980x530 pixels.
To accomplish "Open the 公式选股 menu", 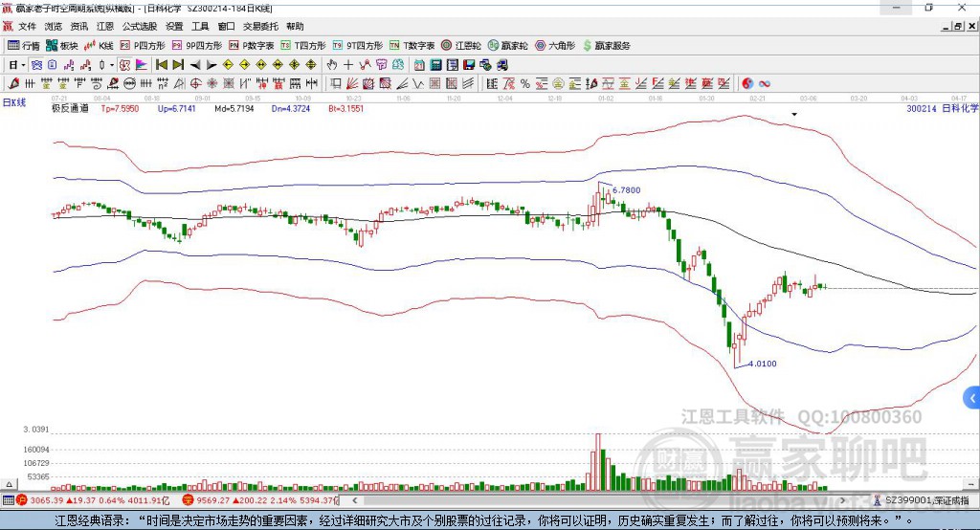I will coord(140,26).
